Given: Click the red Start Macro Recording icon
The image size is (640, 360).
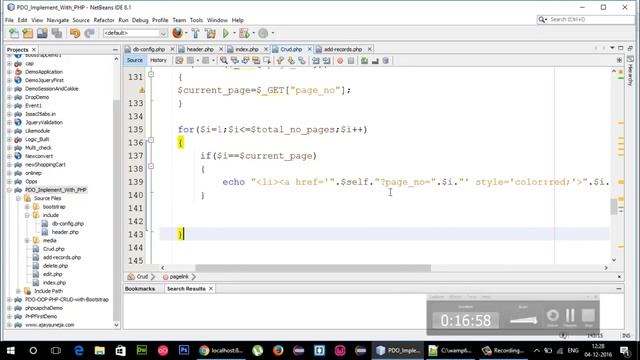Looking at the screenshot, I should point(340,60).
